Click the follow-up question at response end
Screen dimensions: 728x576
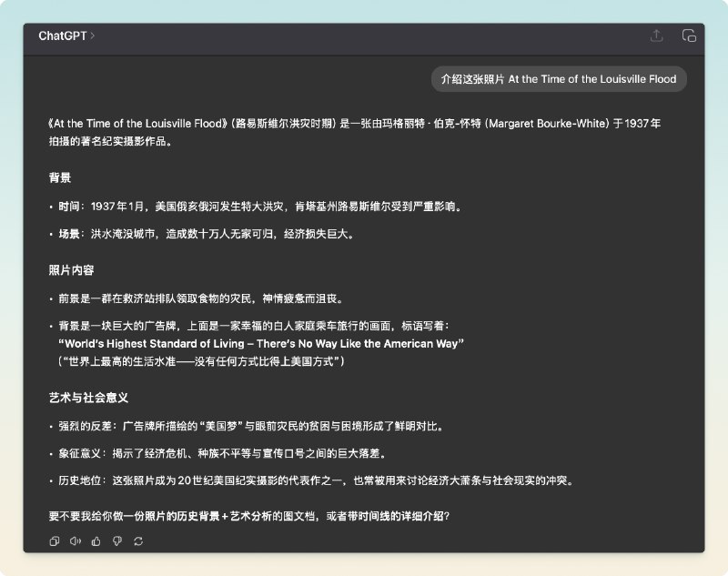[x=249, y=516]
